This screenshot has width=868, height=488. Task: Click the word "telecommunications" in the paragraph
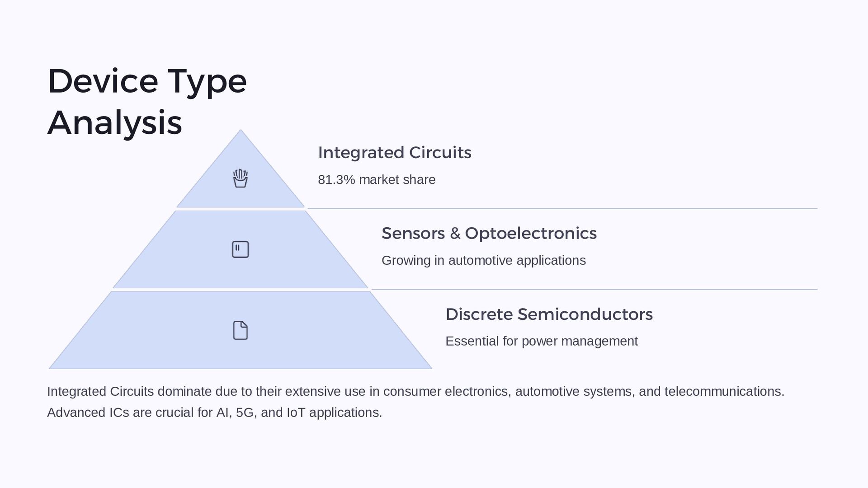[723, 391]
